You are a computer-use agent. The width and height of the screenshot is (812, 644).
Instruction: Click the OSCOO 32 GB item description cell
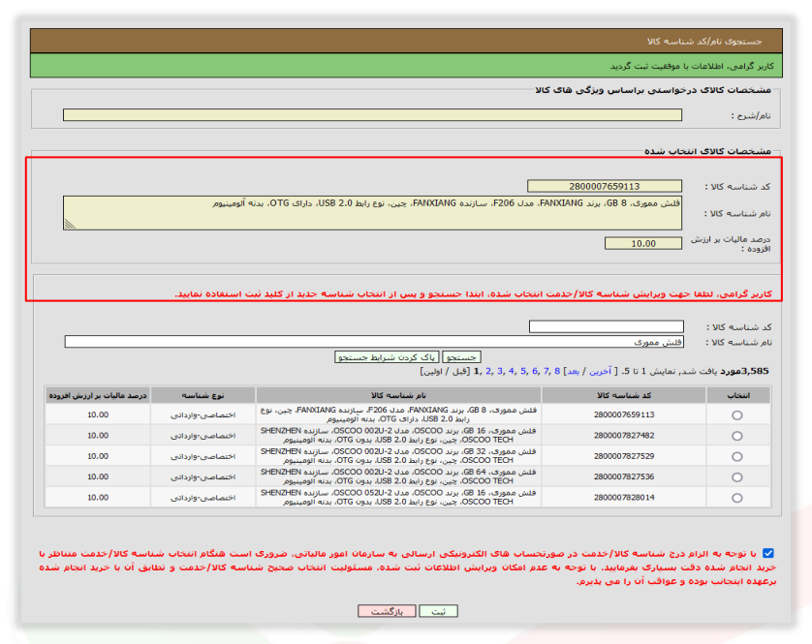point(398,456)
